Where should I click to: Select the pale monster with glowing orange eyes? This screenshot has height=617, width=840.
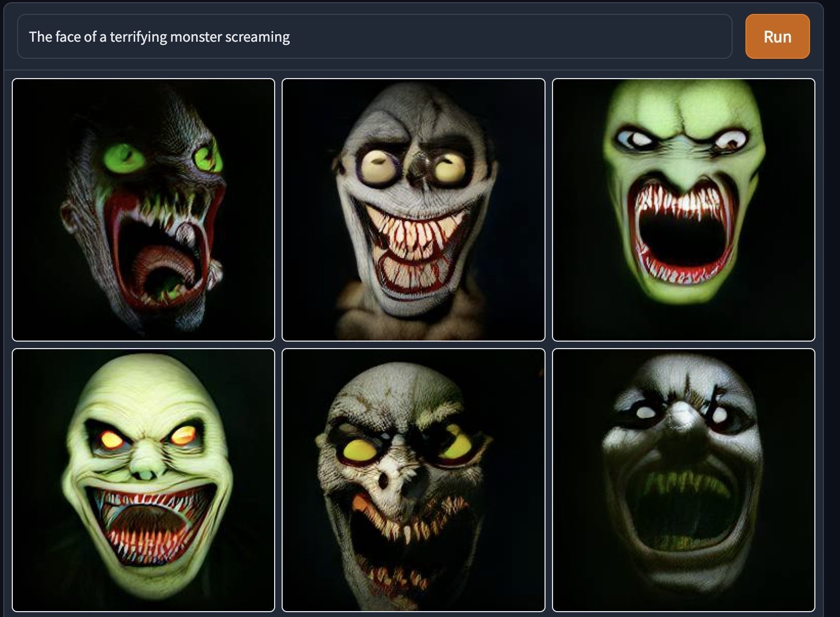point(143,480)
